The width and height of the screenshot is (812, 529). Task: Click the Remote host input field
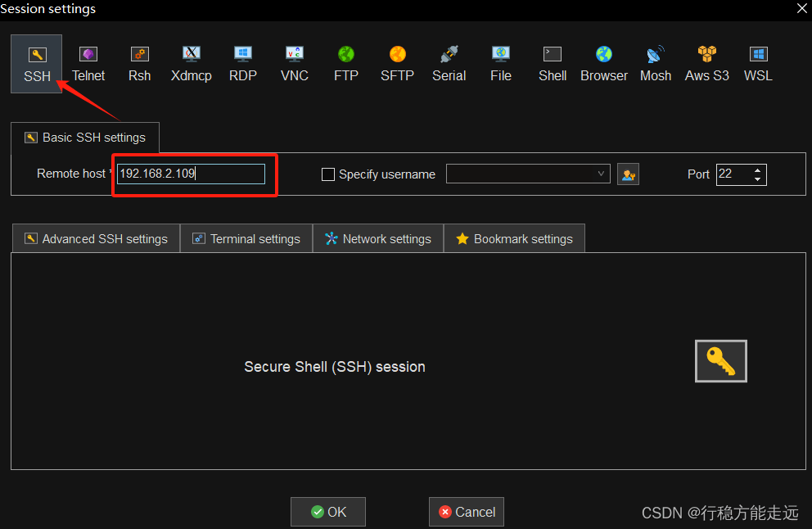tap(191, 174)
